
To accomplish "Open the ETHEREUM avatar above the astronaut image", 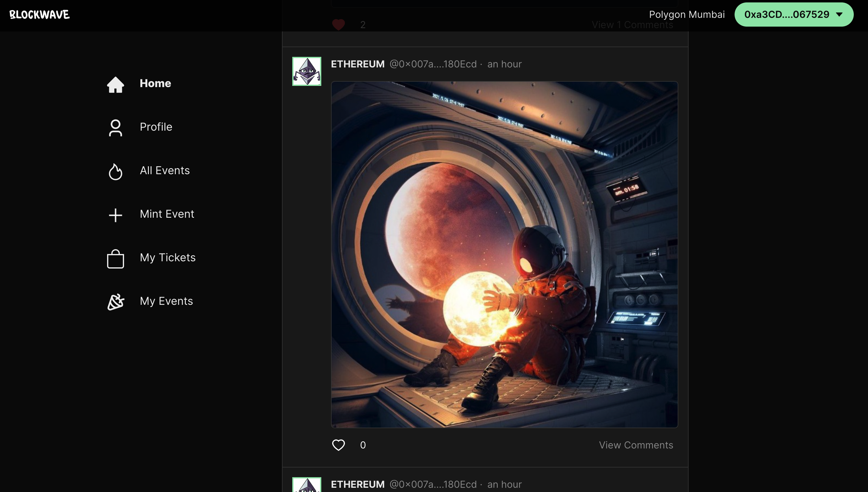I will pos(306,71).
